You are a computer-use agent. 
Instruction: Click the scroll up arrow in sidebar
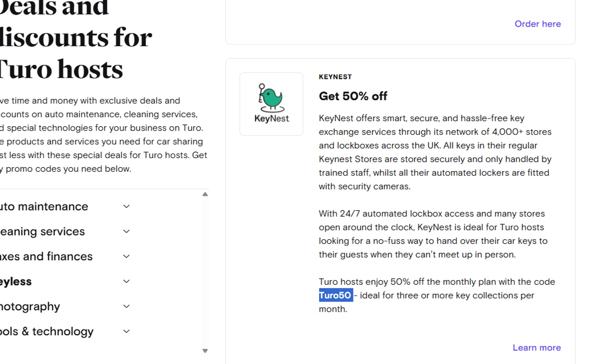click(x=205, y=194)
